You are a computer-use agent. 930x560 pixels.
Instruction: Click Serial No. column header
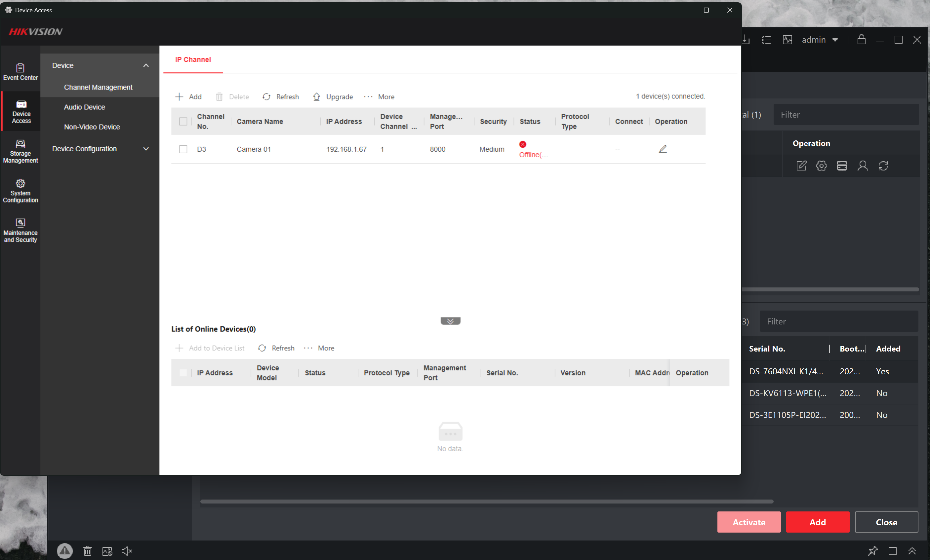pos(767,349)
